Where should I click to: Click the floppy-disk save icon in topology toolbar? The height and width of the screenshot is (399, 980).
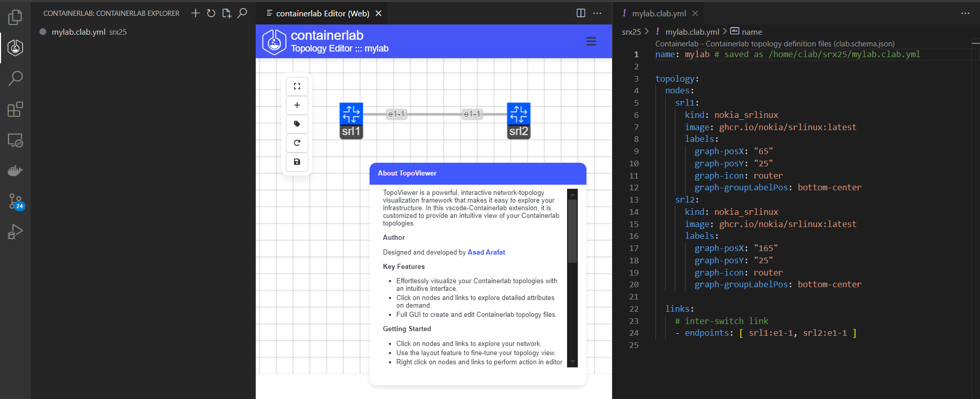[x=297, y=162]
